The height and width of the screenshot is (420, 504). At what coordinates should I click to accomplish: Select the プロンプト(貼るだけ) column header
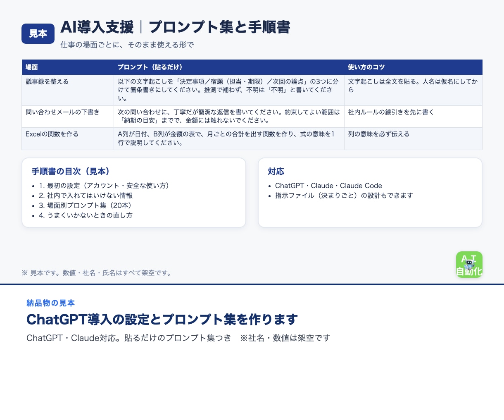pos(229,67)
